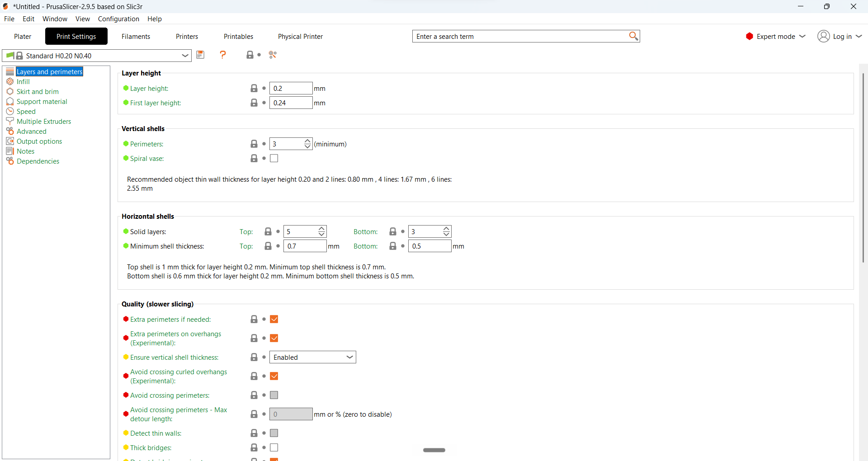
Task: Increase Top solid layers count
Action: coord(321,229)
